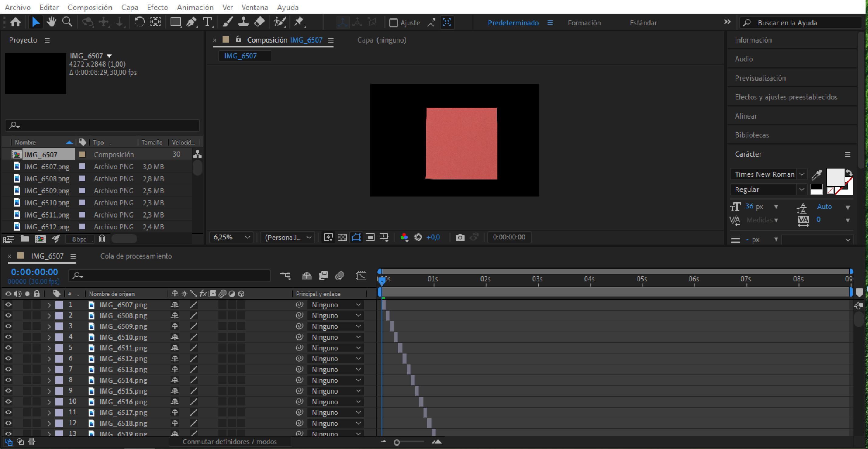Select the Zoom magnifier tool

tap(67, 22)
